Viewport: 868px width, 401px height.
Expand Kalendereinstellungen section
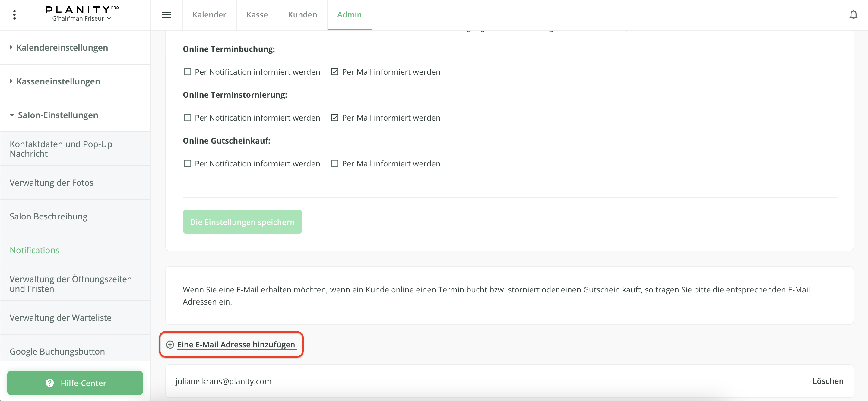tap(62, 48)
